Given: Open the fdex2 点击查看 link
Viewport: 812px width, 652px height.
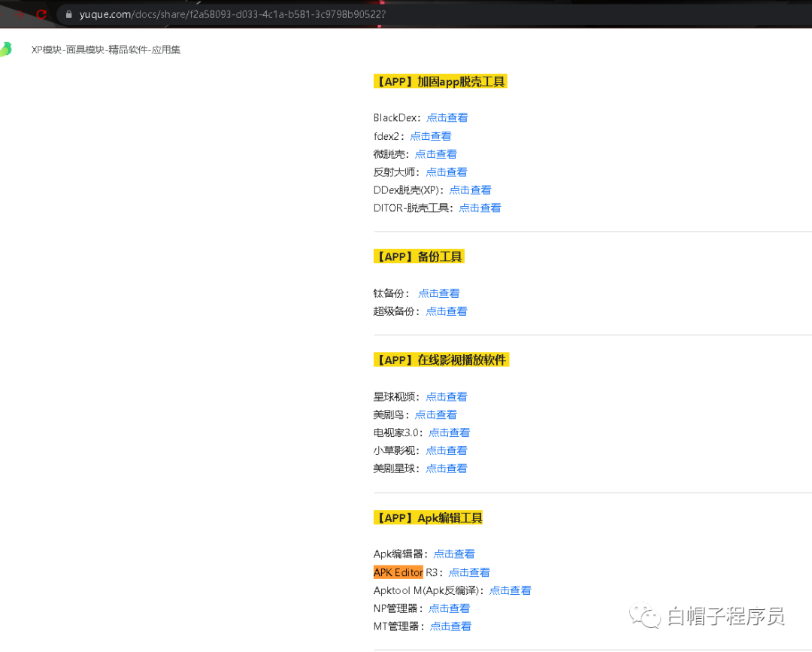Looking at the screenshot, I should pyautogui.click(x=430, y=136).
